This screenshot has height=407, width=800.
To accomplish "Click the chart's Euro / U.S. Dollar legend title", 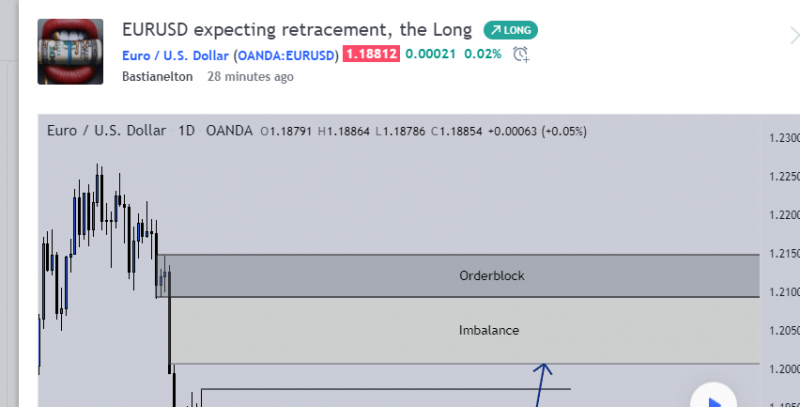I will click(106, 131).
